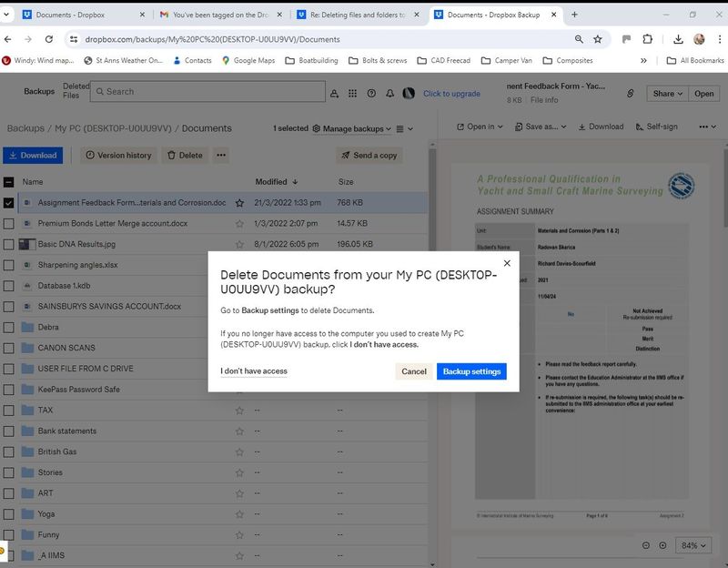Copy link using the chain icon
This screenshot has height=568, width=728.
coord(630,94)
